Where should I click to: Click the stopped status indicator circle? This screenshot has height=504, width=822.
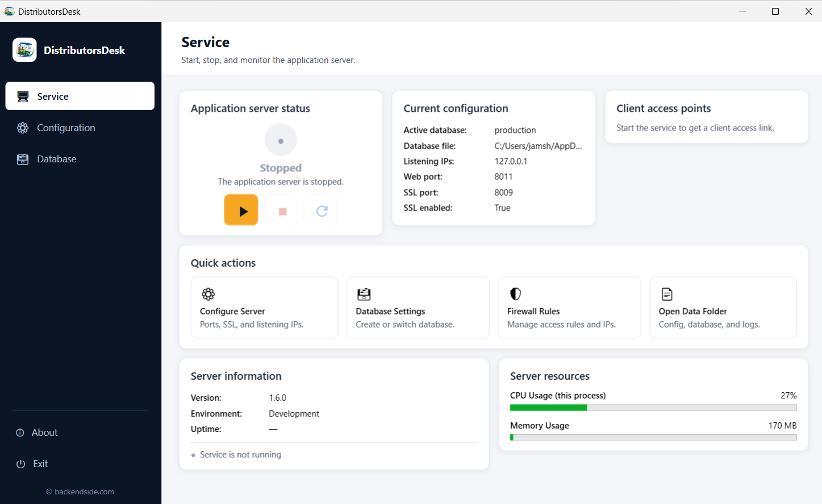pos(281,140)
